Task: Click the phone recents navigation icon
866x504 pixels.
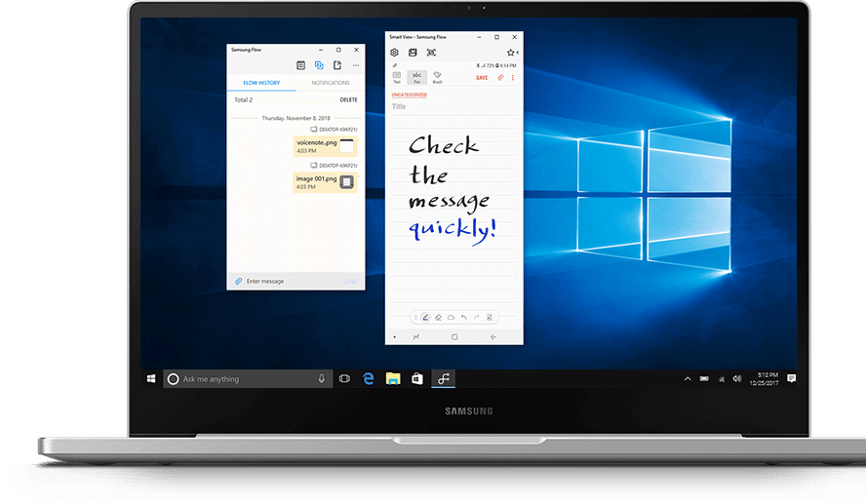Action: pos(416,336)
